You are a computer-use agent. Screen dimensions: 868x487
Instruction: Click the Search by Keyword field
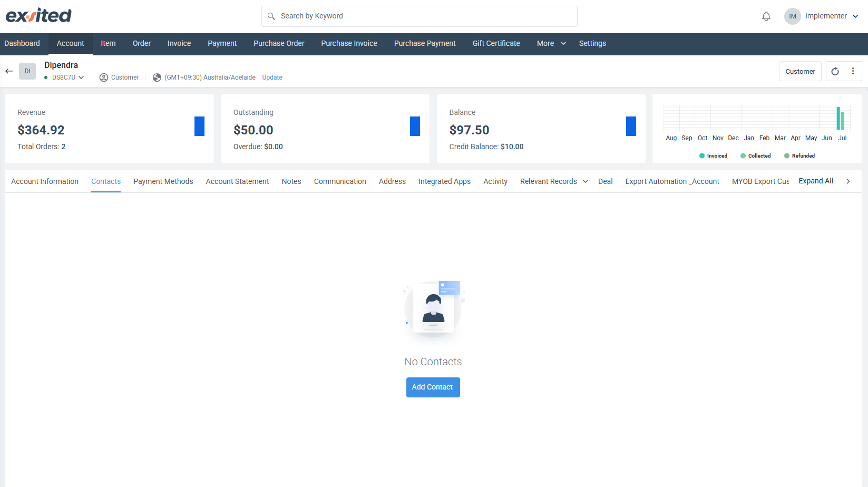[420, 16]
